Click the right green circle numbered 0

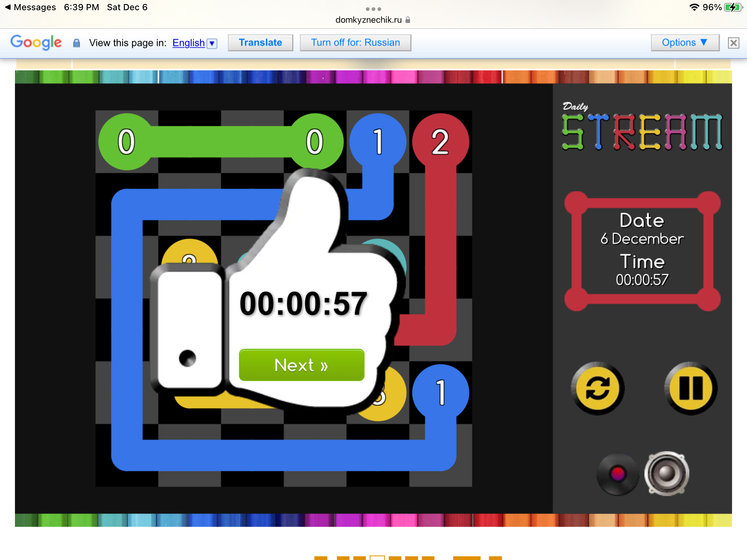tap(315, 142)
